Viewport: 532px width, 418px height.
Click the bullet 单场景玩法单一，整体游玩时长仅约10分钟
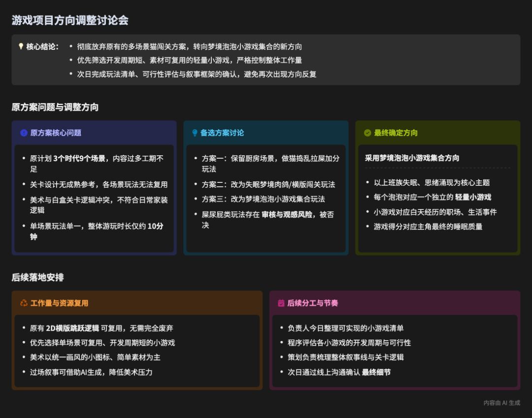[x=97, y=231]
